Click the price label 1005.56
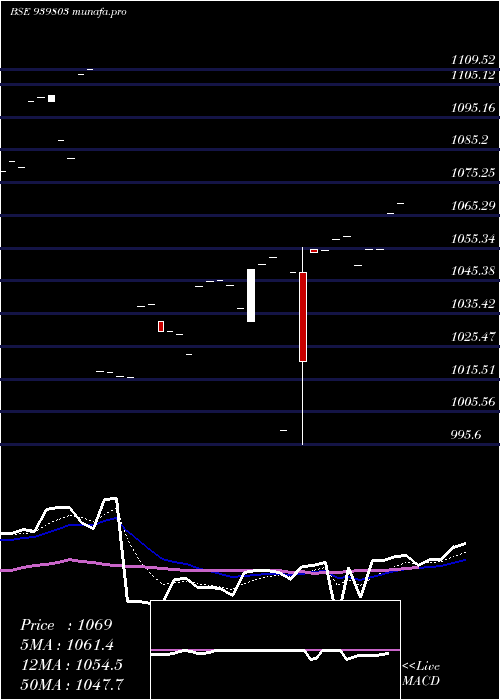 pyautogui.click(x=473, y=402)
